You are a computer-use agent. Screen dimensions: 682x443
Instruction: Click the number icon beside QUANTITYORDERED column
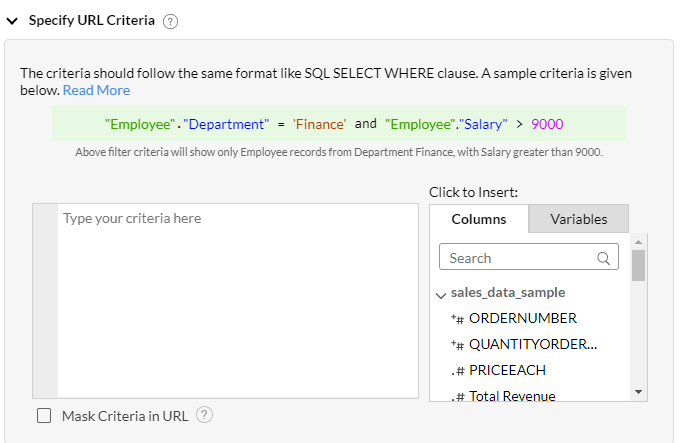[x=457, y=345]
